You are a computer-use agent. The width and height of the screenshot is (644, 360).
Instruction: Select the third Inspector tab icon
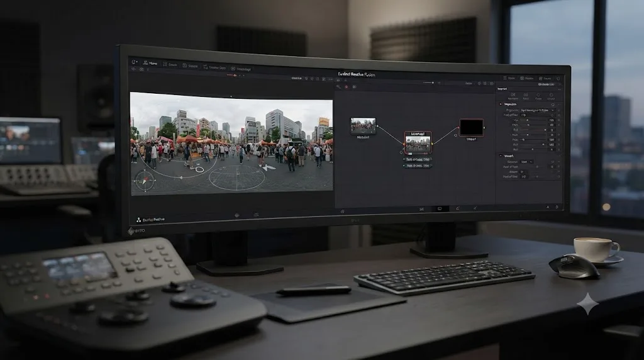(x=538, y=96)
